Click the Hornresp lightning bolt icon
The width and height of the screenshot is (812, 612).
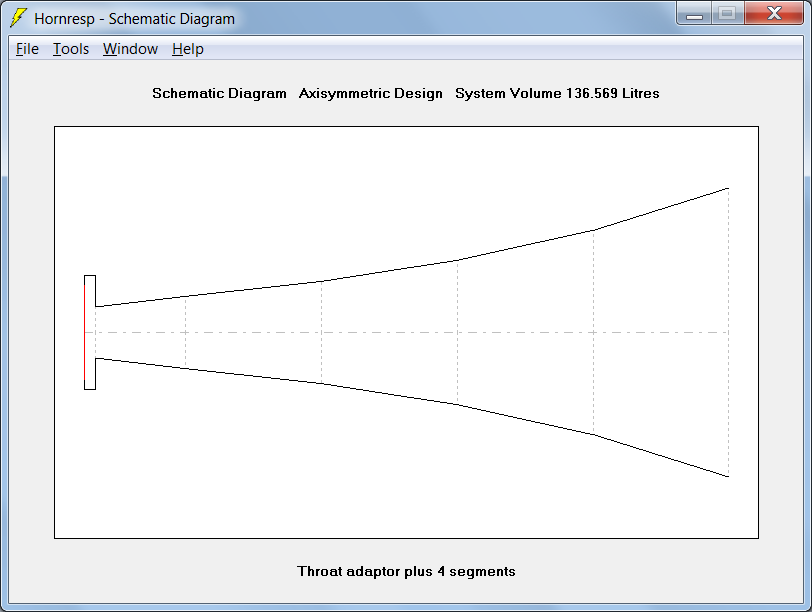(19, 18)
